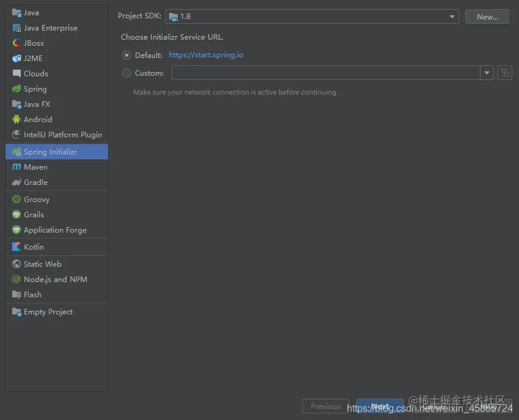Image resolution: width=519 pixels, height=420 pixels.
Task: Choose Java FX project type label
Action: pos(37,104)
